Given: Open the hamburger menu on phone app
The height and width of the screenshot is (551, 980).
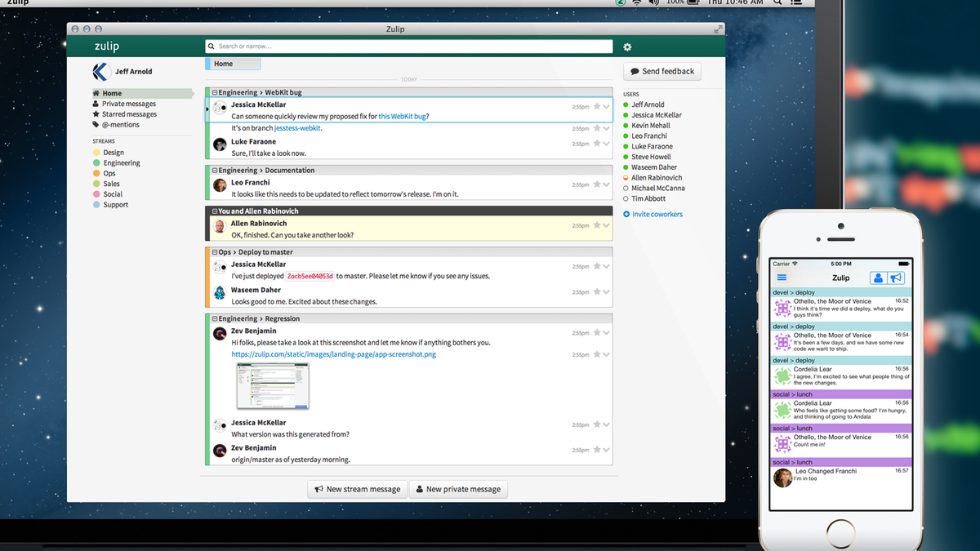Looking at the screenshot, I should (x=782, y=278).
